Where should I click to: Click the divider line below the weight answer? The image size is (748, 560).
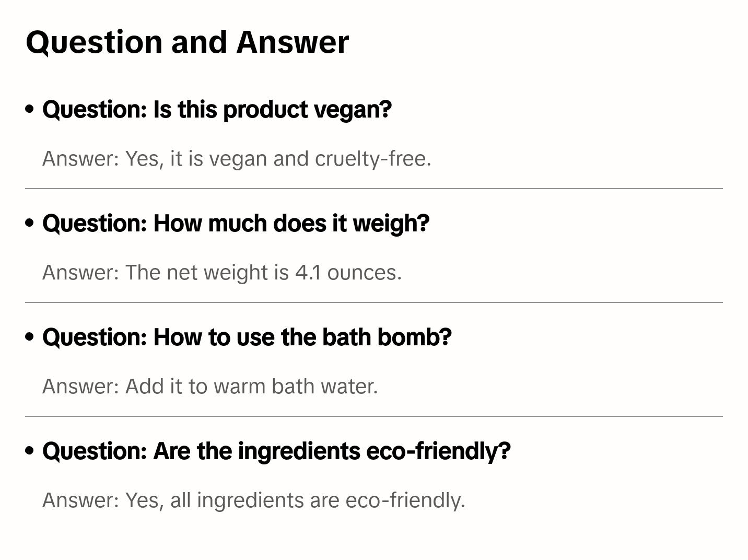click(374, 302)
